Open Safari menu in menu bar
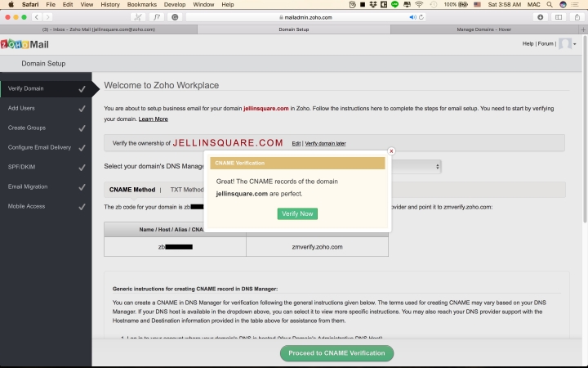Screen dimensions: 588x368 (x=30, y=5)
